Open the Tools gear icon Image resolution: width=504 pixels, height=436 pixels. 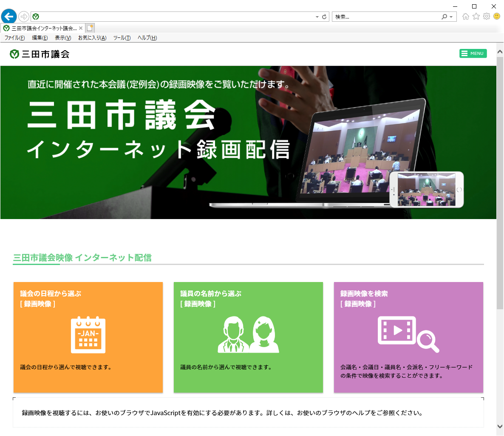coord(486,17)
